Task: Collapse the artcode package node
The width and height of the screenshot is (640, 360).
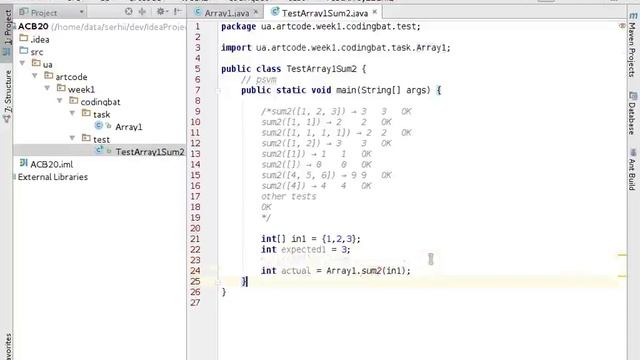Action: (35, 76)
